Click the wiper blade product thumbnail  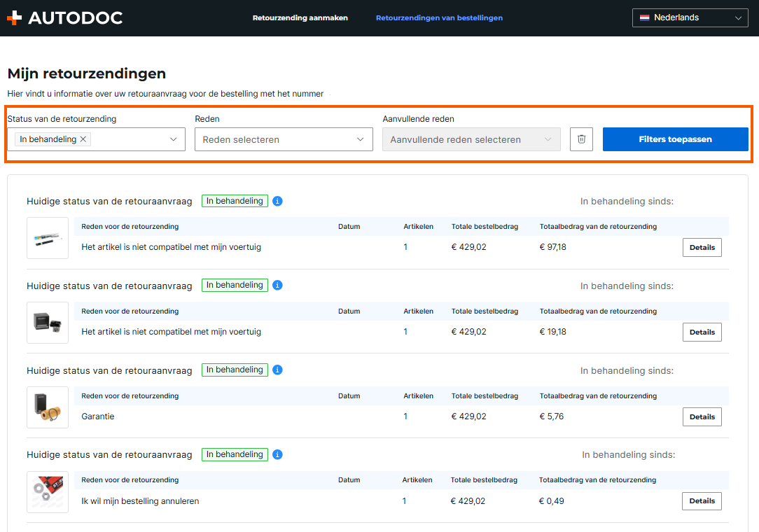pos(48,238)
